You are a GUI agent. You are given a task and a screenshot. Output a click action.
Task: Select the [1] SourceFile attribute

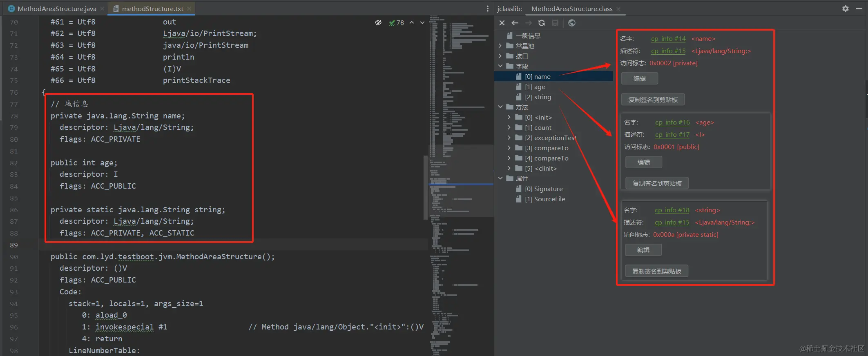coord(545,199)
